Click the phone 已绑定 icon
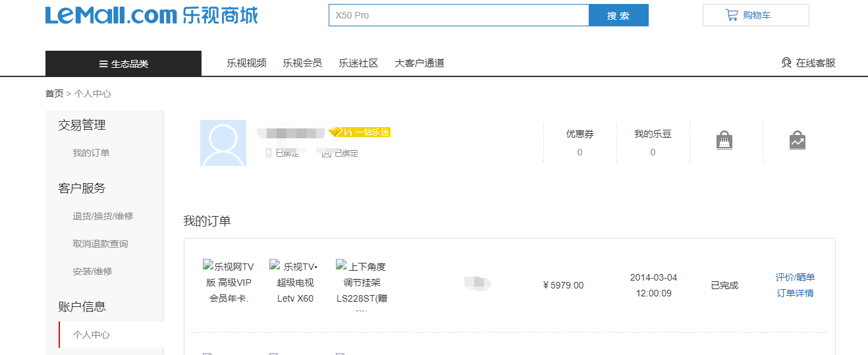The height and width of the screenshot is (355, 868). [269, 153]
